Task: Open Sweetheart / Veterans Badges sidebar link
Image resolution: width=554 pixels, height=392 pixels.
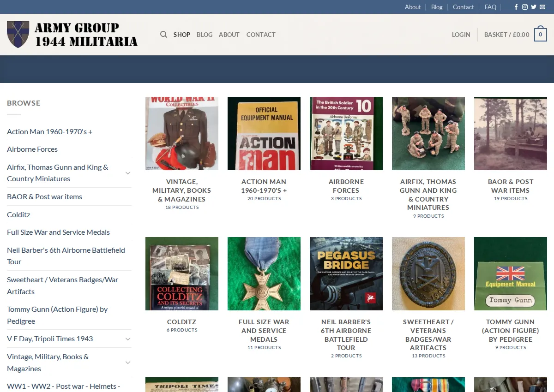Action: click(x=62, y=285)
